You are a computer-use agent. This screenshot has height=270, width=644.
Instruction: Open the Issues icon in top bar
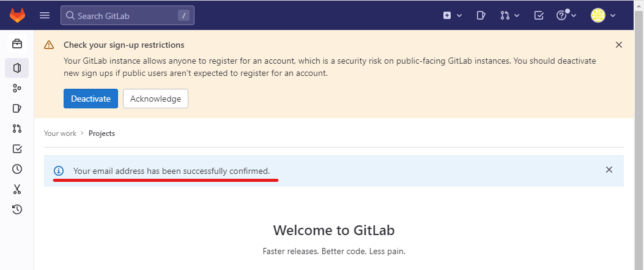click(481, 16)
